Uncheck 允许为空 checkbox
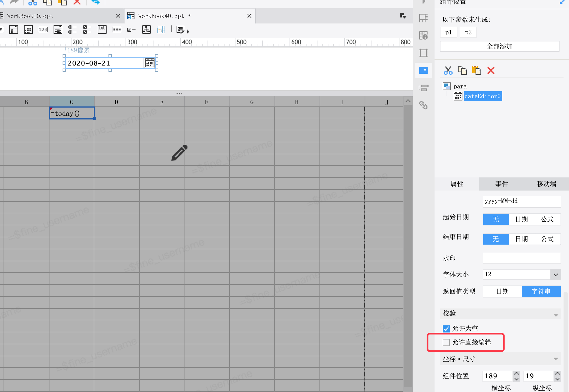Viewport: 569px width, 392px height. (x=446, y=329)
